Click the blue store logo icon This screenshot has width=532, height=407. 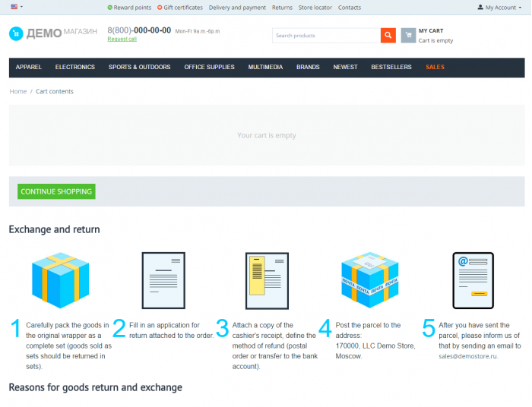16,33
